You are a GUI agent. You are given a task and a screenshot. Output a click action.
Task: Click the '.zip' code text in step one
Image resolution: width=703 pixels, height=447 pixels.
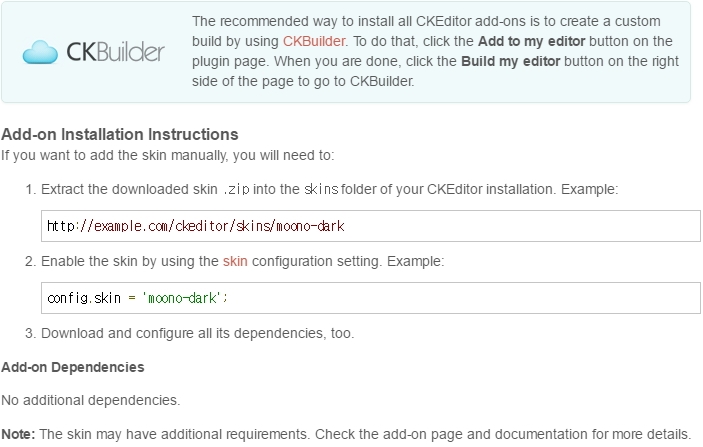(236, 190)
